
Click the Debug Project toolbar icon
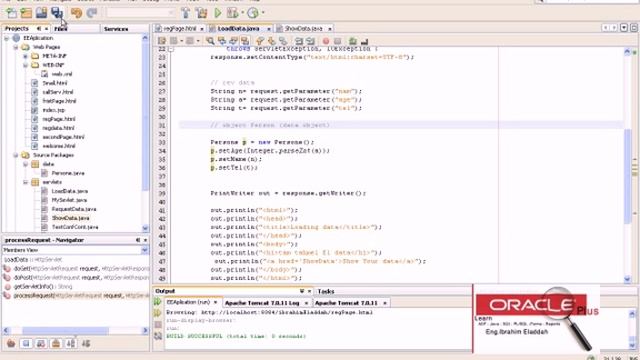coord(232,13)
